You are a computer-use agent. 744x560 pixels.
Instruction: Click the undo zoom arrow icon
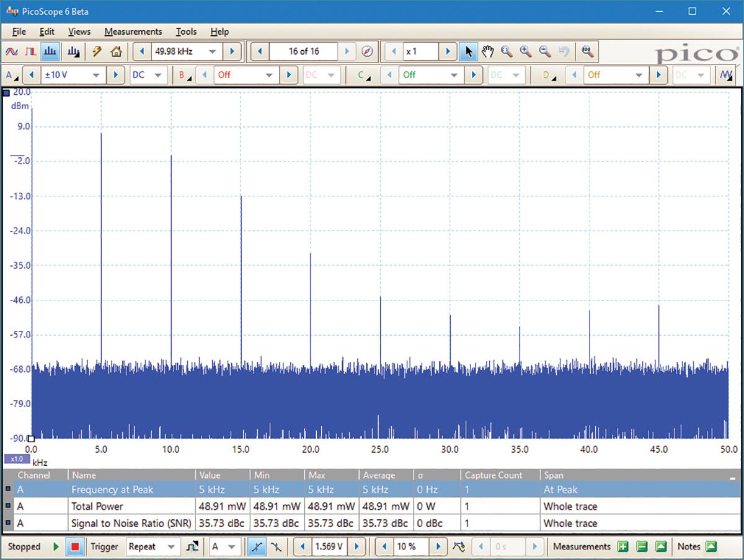pyautogui.click(x=564, y=51)
